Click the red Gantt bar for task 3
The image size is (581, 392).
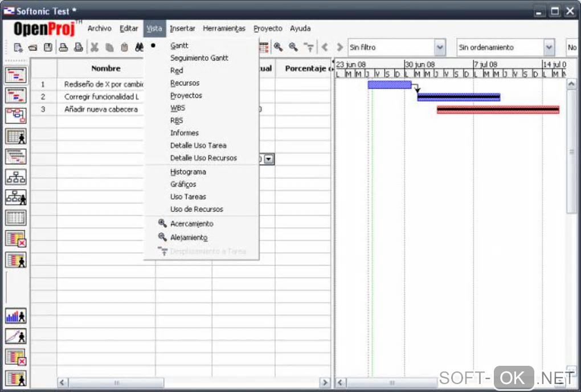(498, 109)
